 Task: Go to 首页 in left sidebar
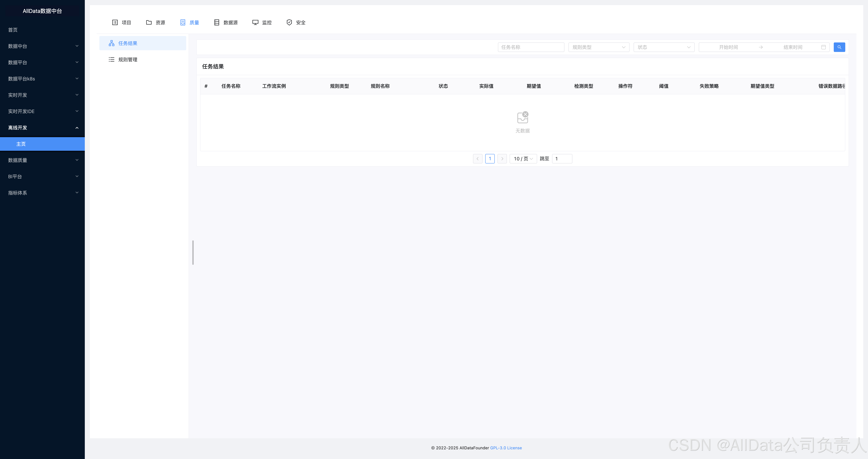coord(13,30)
